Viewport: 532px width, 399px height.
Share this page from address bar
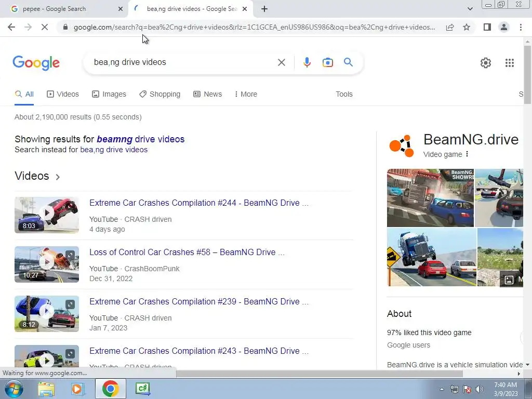(x=450, y=27)
